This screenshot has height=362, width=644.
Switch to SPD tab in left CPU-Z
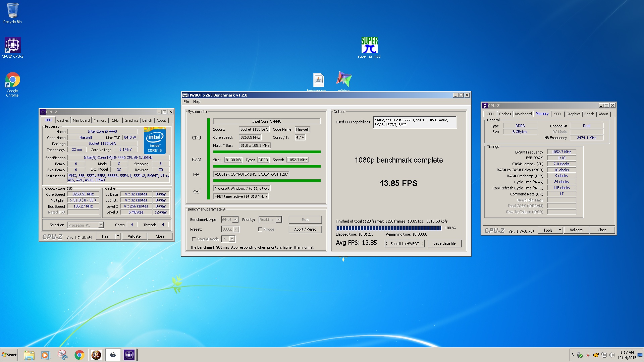click(x=115, y=120)
